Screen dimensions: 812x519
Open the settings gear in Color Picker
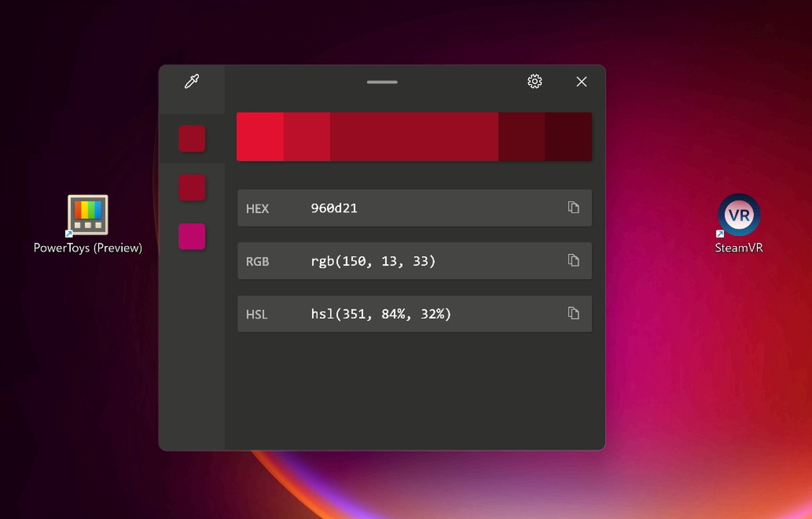click(x=535, y=81)
